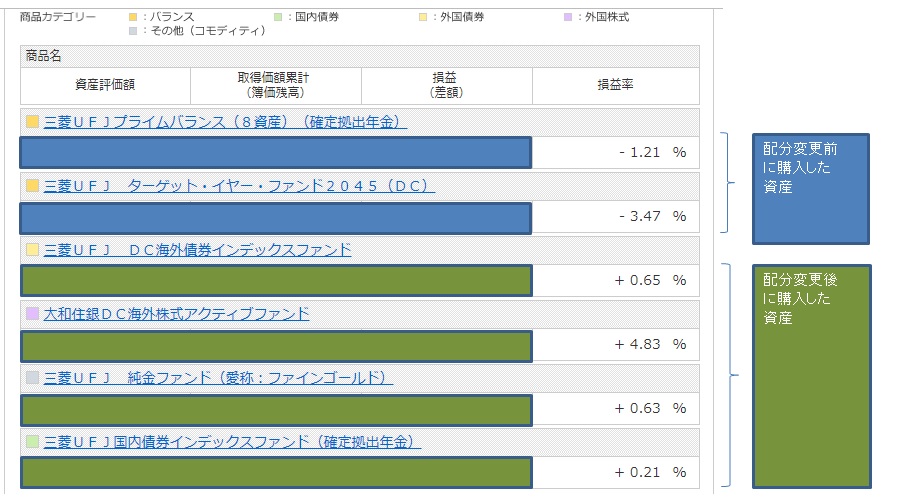Viewport: 897px width, 499px height.
Task: Click the orange swatch beside ターゲット・イヤー・ファンド2045
Action: coord(33,185)
